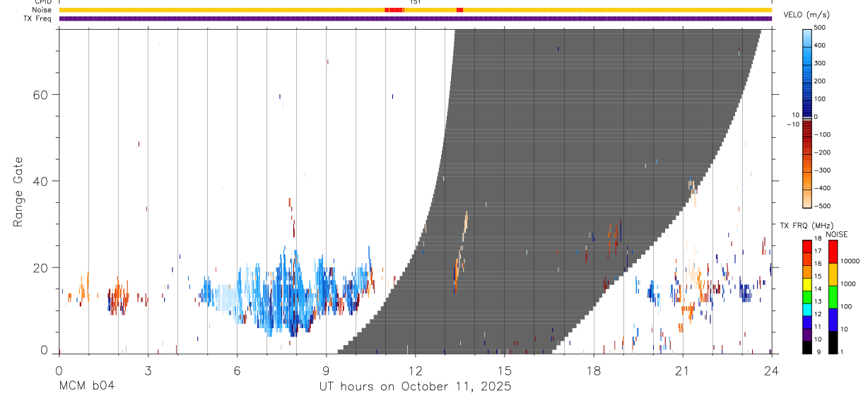Click the small red Noise strip segment near hour 13.5
Viewport: 868px width, 401px height.
(x=460, y=10)
